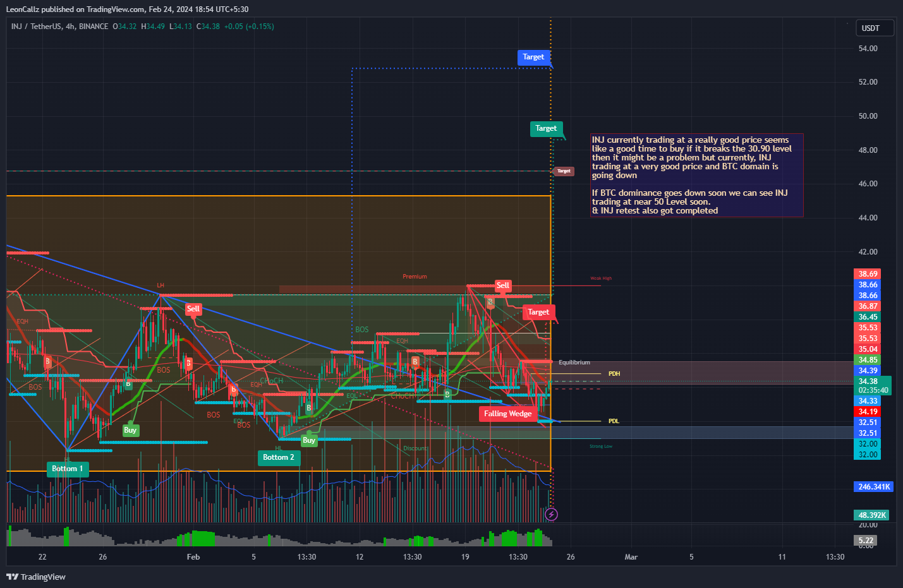The height and width of the screenshot is (588, 903).
Task: Click the purple lightning bolt icon below the chart
Action: [x=551, y=515]
